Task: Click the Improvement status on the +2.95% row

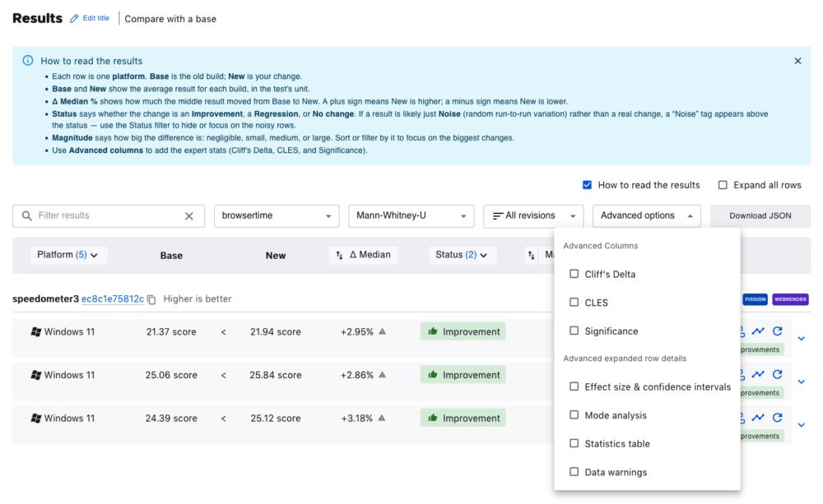Action: [463, 331]
